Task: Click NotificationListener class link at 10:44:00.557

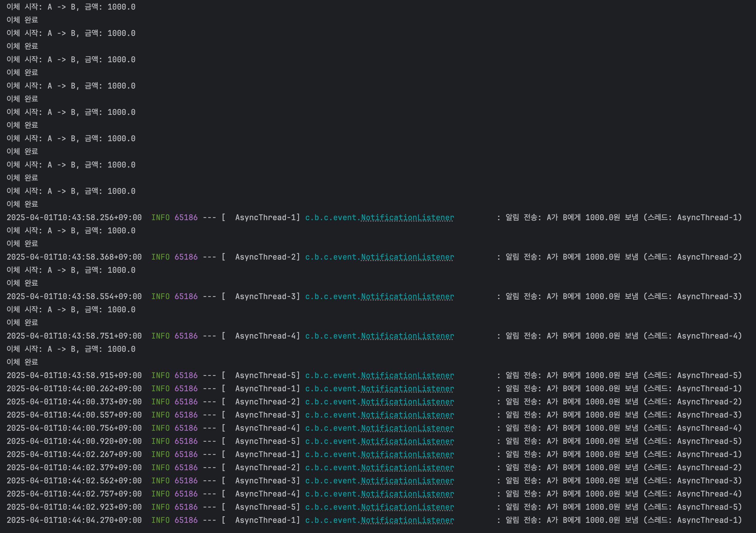Action: point(407,415)
